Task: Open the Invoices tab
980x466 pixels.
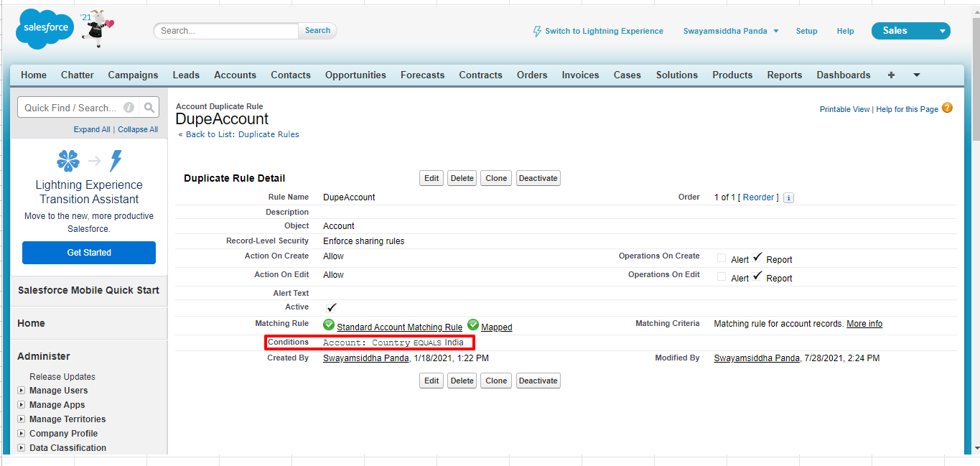Action: pos(580,75)
